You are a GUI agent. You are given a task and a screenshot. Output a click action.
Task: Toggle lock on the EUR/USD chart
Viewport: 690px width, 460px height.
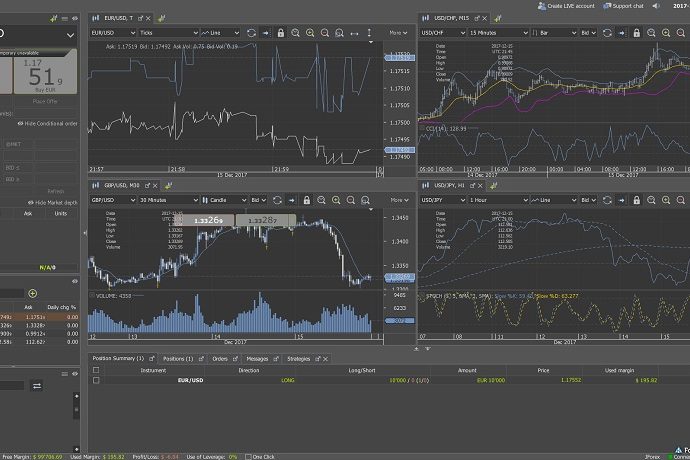[x=281, y=33]
